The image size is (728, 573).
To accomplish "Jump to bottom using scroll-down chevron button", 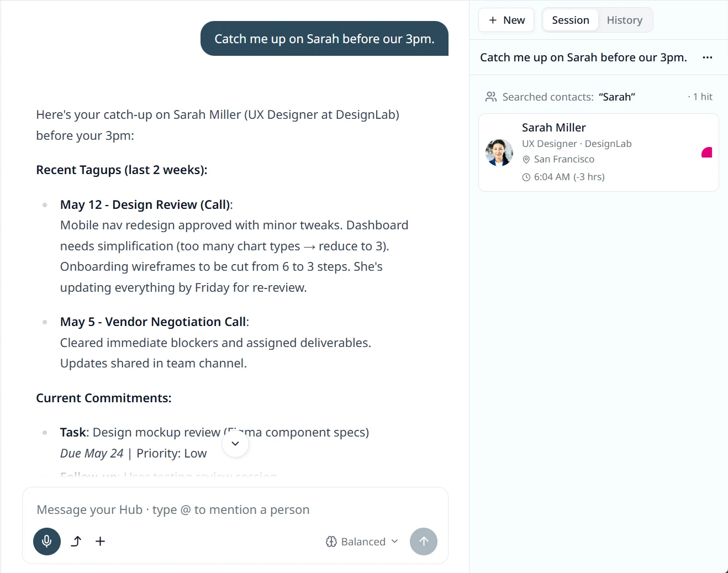I will 235,444.
